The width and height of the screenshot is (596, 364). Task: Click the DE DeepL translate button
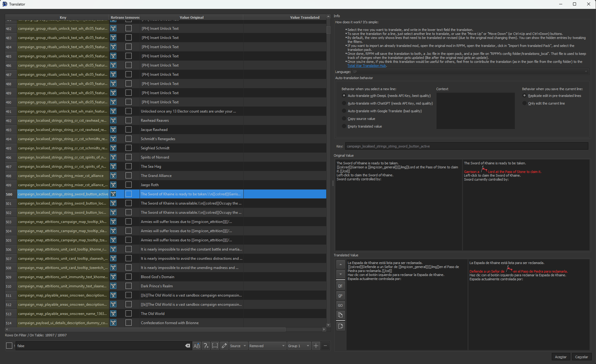click(x=340, y=286)
